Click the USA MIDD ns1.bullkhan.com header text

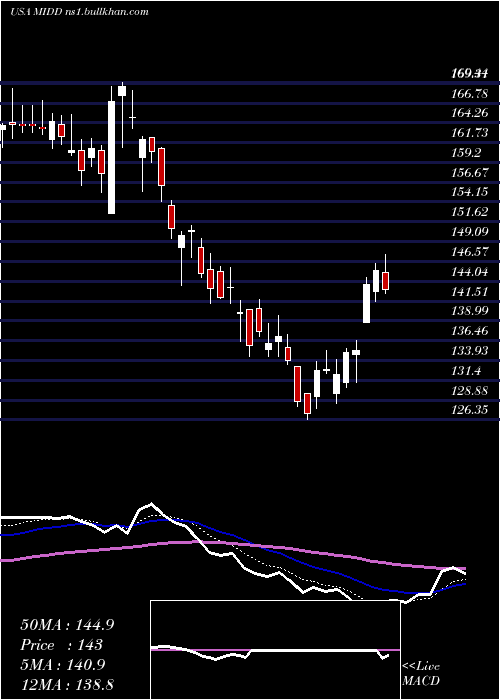79,12
